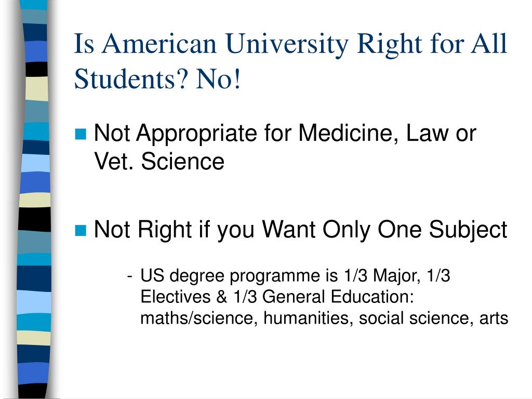Click the line 'Electives & 1/3 General Education:'
532x399 pixels.
(277, 297)
